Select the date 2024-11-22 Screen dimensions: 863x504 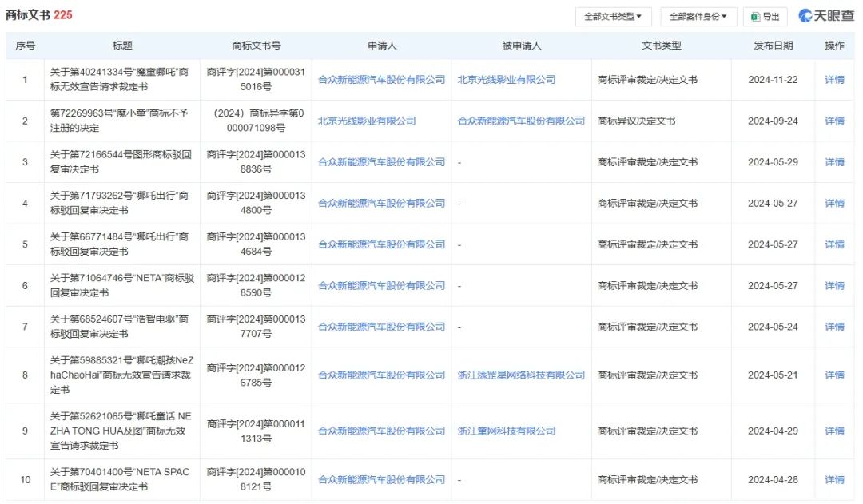[x=773, y=80]
